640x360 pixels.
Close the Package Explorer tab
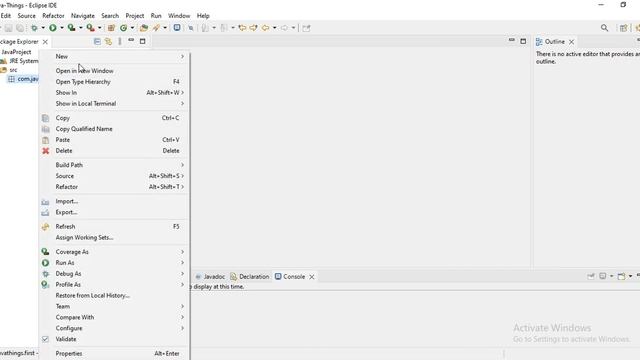tap(45, 42)
